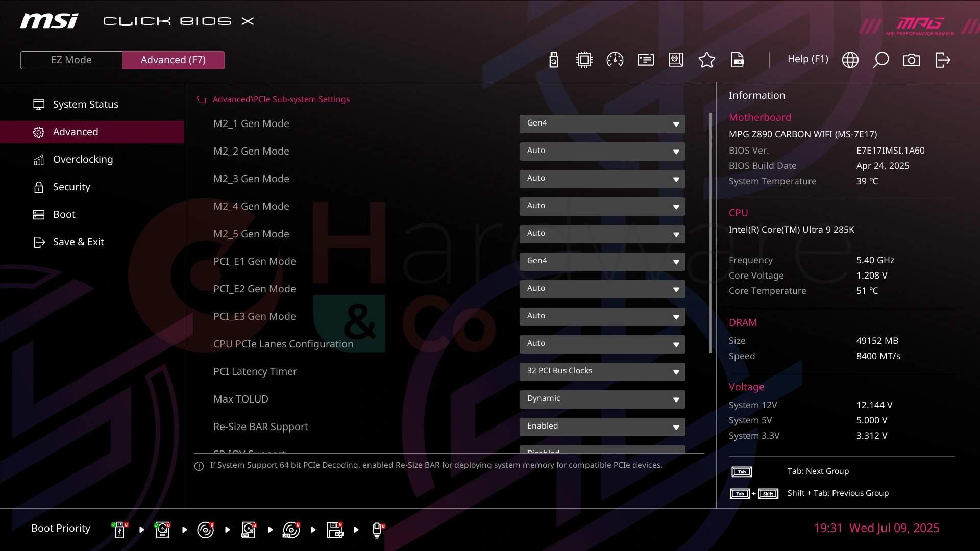Click the CPU Frequency 5.40 GHz value
980x551 pixels.
(x=875, y=260)
